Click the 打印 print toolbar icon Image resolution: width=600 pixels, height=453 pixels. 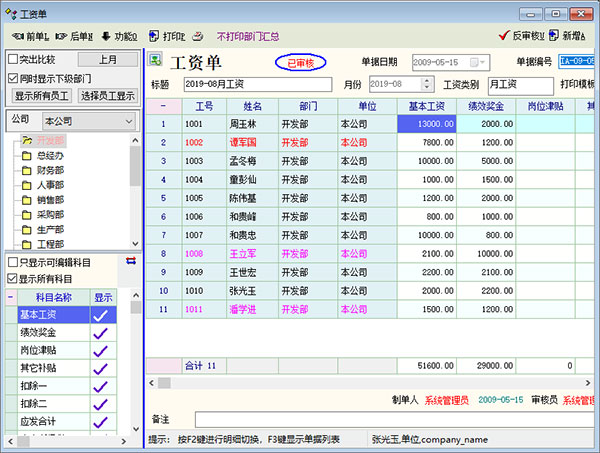coord(155,35)
